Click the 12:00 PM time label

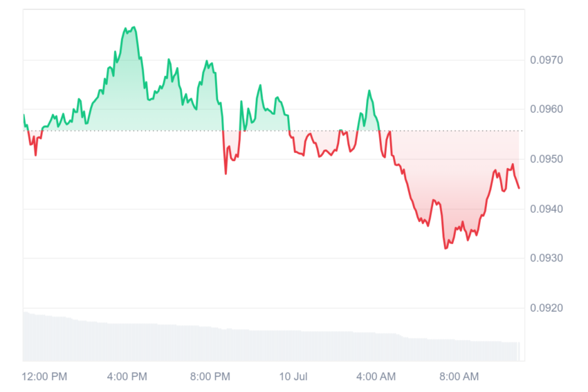[x=44, y=376]
